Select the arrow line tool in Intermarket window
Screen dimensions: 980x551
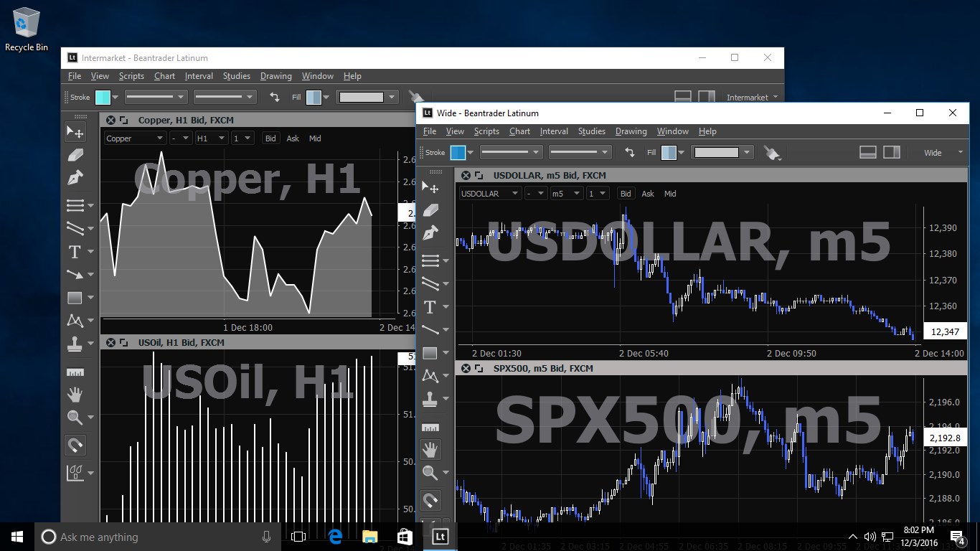pos(75,274)
